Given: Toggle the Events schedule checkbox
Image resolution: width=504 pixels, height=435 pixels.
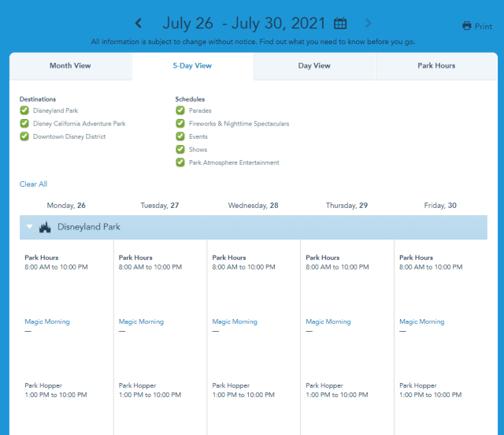Looking at the screenshot, I should (180, 136).
